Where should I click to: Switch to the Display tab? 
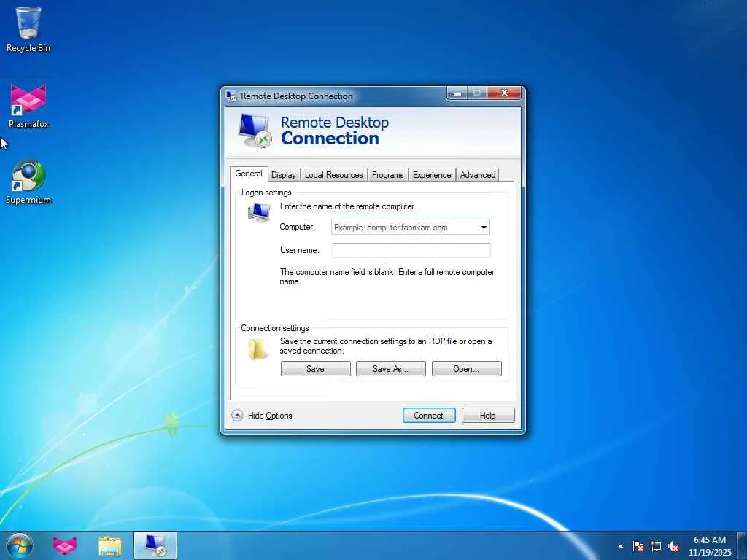click(x=284, y=175)
